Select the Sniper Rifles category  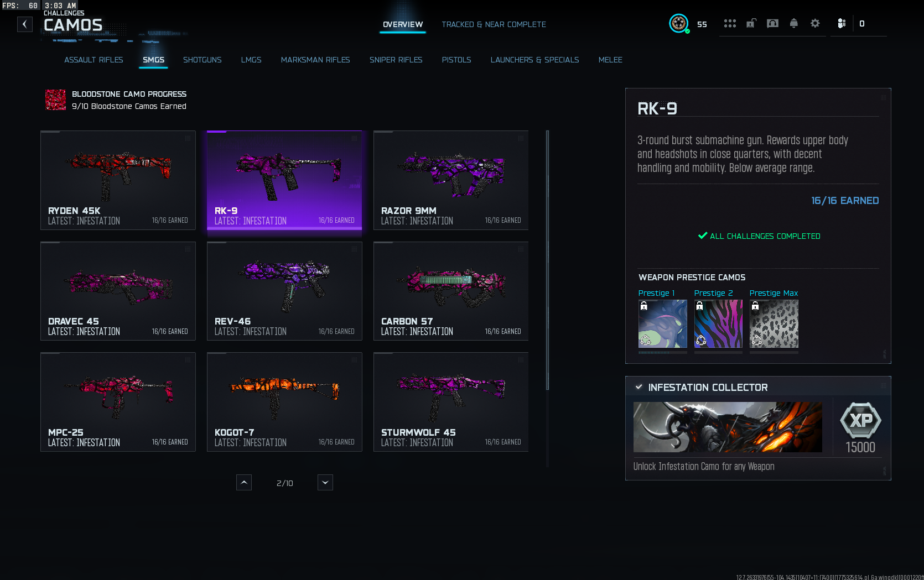pos(396,60)
